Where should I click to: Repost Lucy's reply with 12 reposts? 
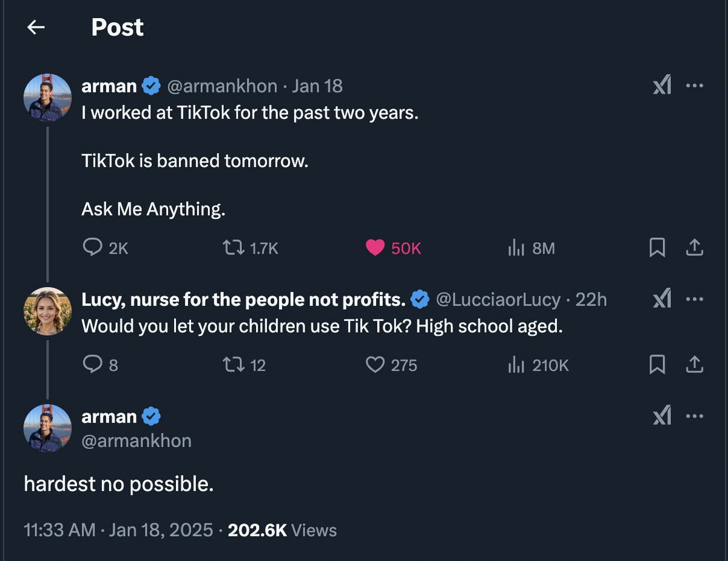point(233,364)
